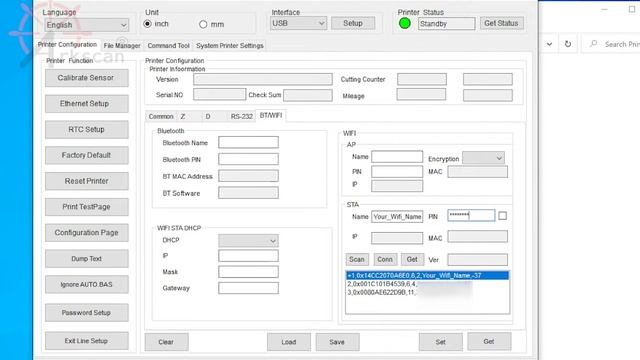Viewport: 640px width, 360px height.
Task: Click the Load button
Action: point(289,342)
